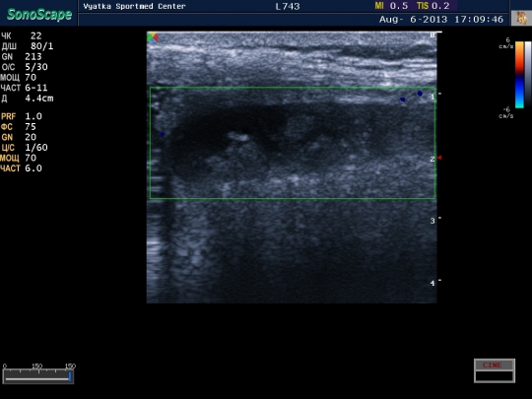This screenshot has height=399, width=532.
Task: Click the blue Doppler flow spot at upper right
Action: (420, 94)
